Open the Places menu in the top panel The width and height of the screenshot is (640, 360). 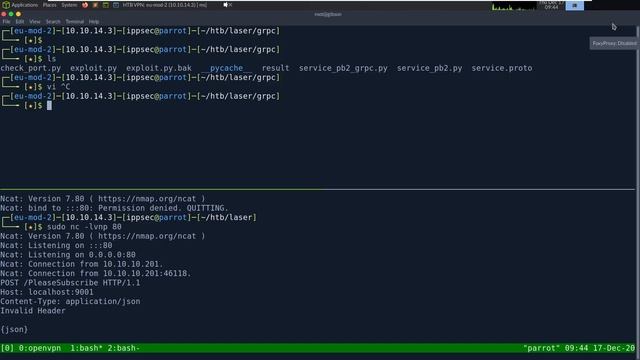pyautogui.click(x=49, y=5)
